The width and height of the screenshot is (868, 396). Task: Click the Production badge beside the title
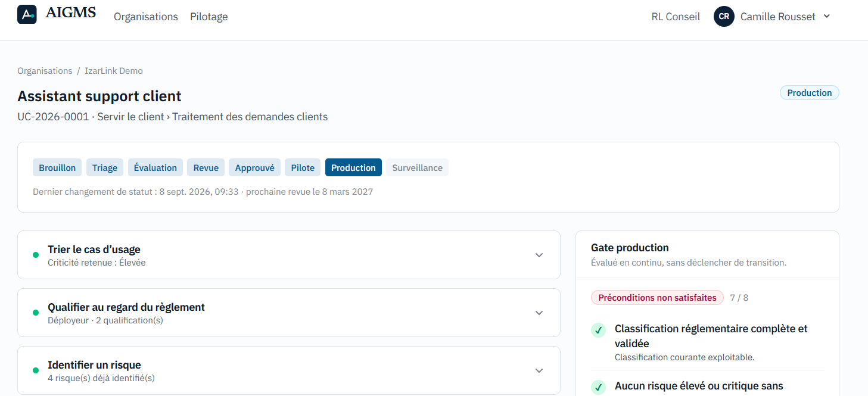[810, 92]
